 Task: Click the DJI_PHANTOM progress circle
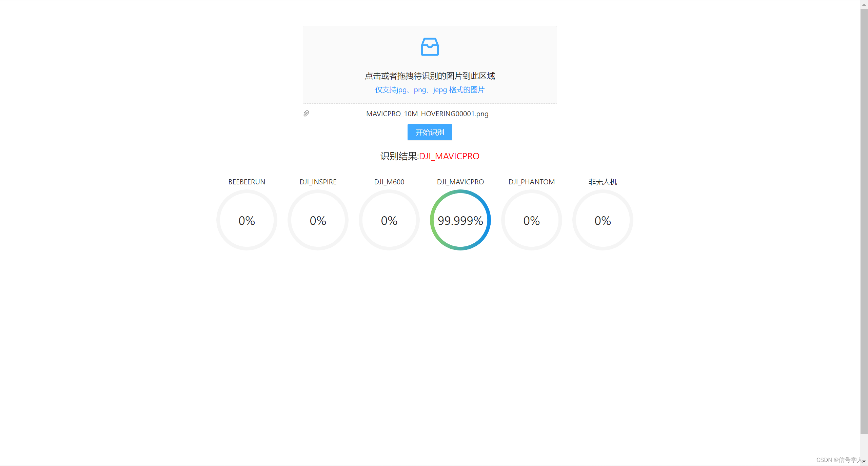pos(531,220)
